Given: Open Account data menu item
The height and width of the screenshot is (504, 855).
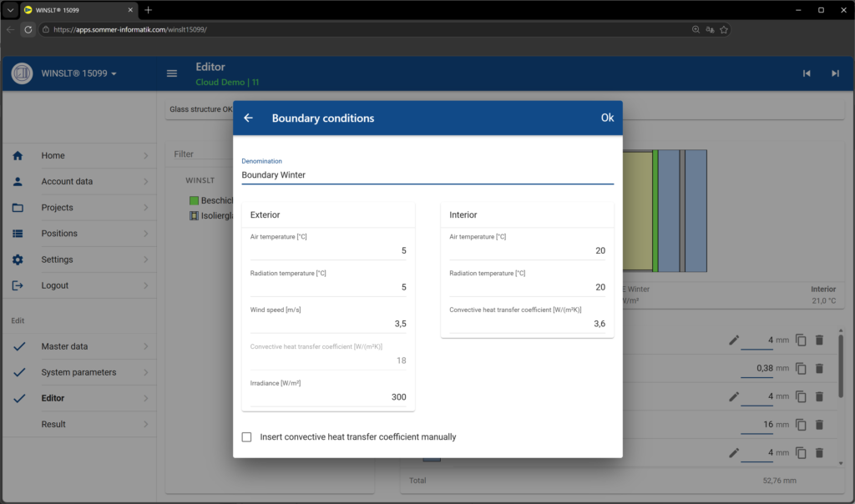Looking at the screenshot, I should tap(79, 181).
